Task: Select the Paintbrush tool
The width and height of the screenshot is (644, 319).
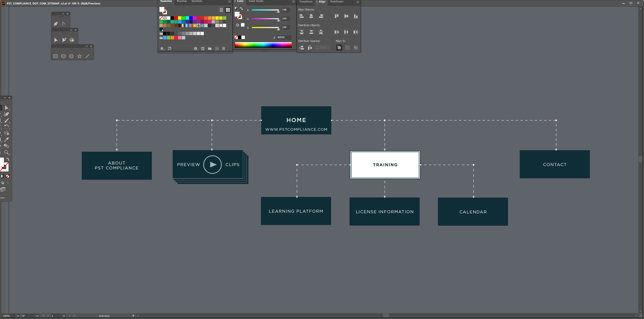Action: click(7, 120)
